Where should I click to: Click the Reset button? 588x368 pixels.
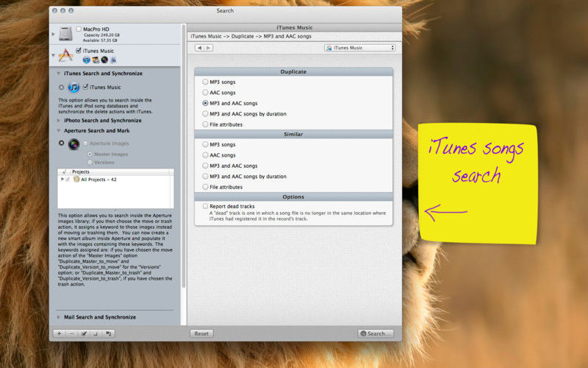201,333
